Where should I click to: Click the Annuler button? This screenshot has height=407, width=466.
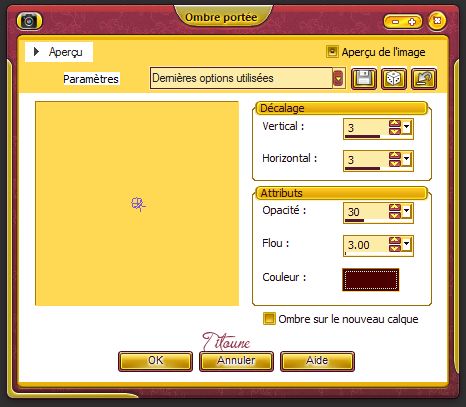click(236, 361)
